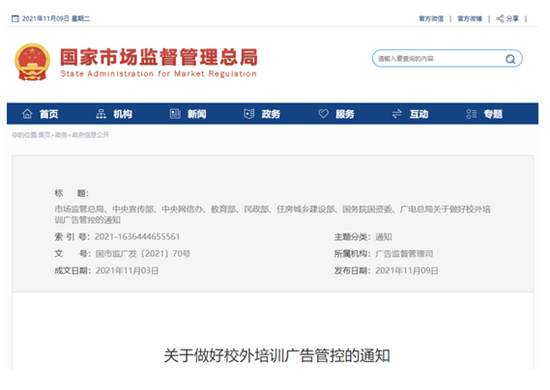The image size is (550, 390).
Task: Click the heading 关于做好校外培训广告管控的通知
Action: click(x=277, y=355)
